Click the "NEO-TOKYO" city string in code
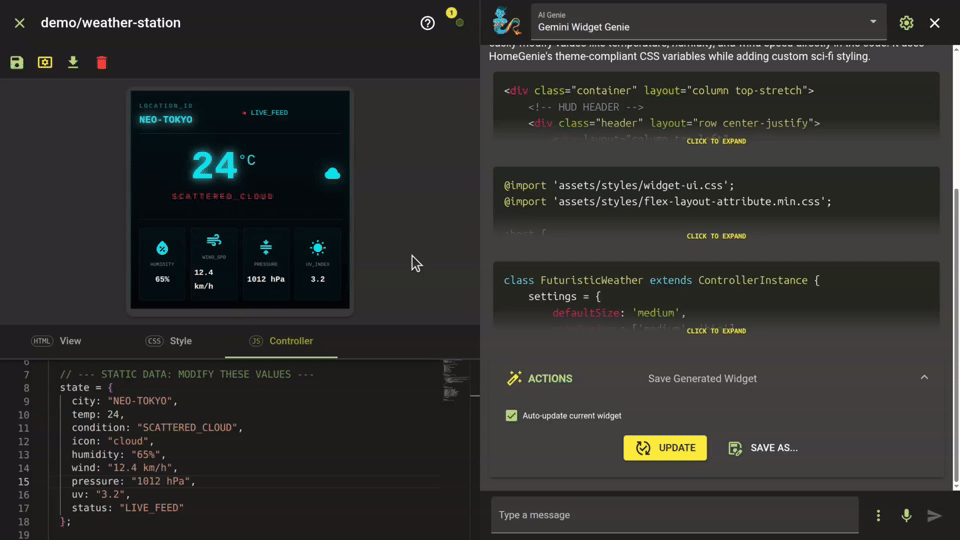 click(x=140, y=401)
